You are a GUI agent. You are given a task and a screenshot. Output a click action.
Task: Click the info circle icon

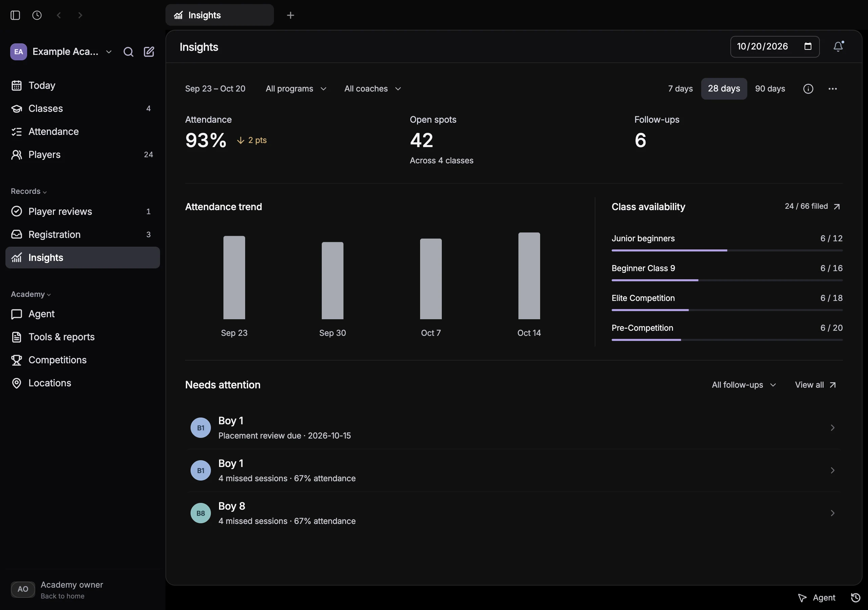pyautogui.click(x=808, y=89)
